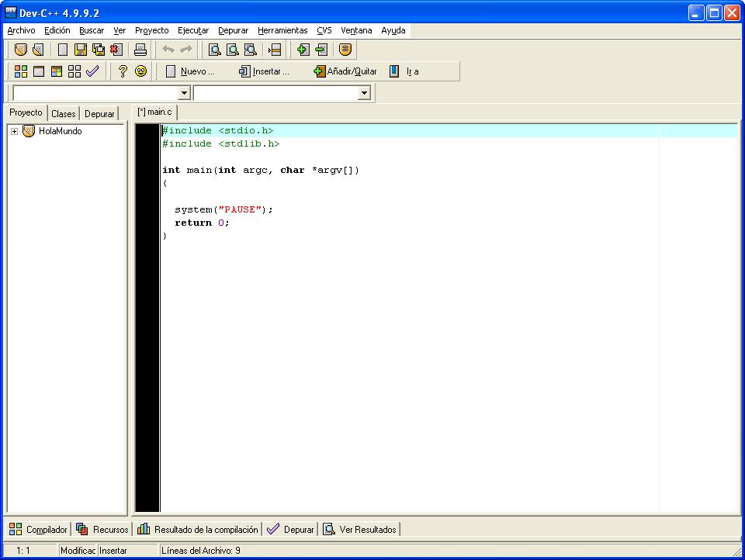This screenshot has height=560, width=745.
Task: Click the line #include <stdlib.h> in the editor
Action: [x=221, y=143]
